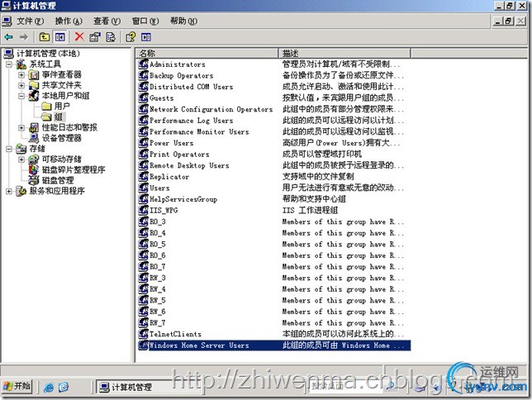This screenshot has height=400, width=532.
Task: Select the Windows Home Server Users group
Action: [199, 345]
